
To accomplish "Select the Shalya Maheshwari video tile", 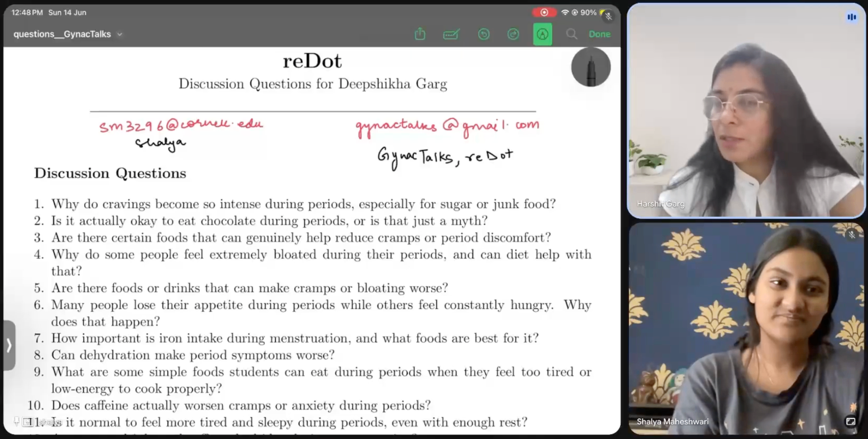I will click(746, 329).
